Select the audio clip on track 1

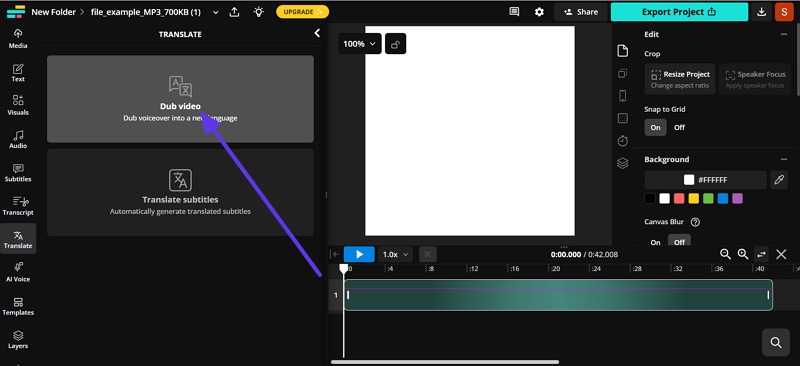point(558,295)
